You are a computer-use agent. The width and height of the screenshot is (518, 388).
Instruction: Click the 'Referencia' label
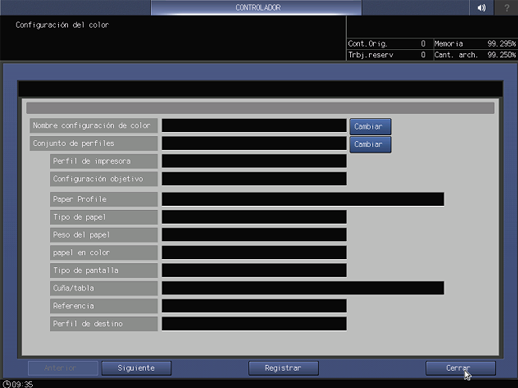[x=104, y=306]
